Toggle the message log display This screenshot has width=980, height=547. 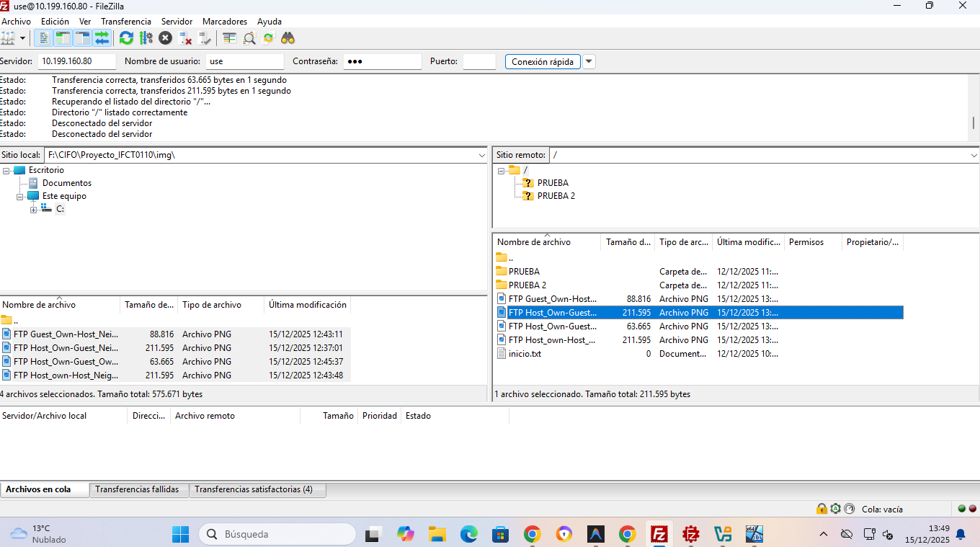pyautogui.click(x=44, y=38)
